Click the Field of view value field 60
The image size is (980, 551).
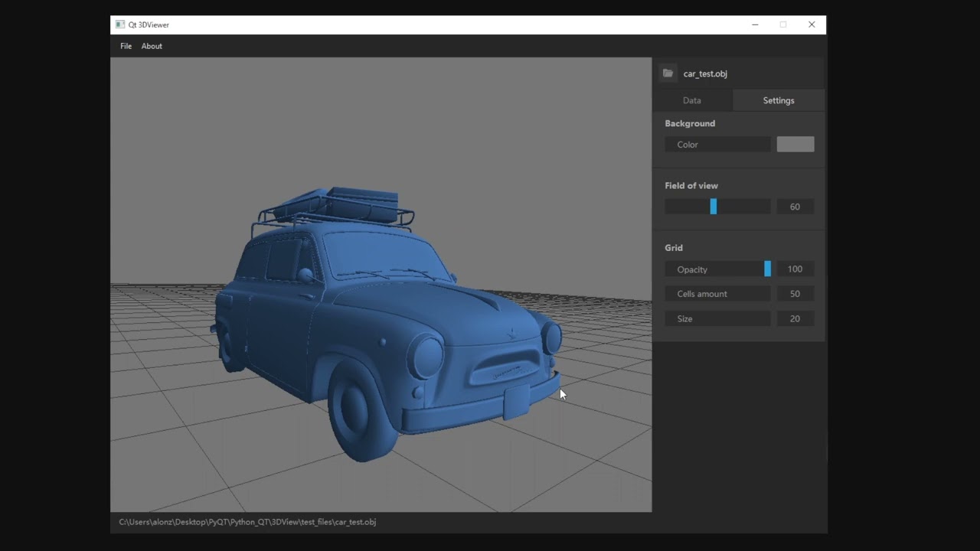[x=795, y=207]
